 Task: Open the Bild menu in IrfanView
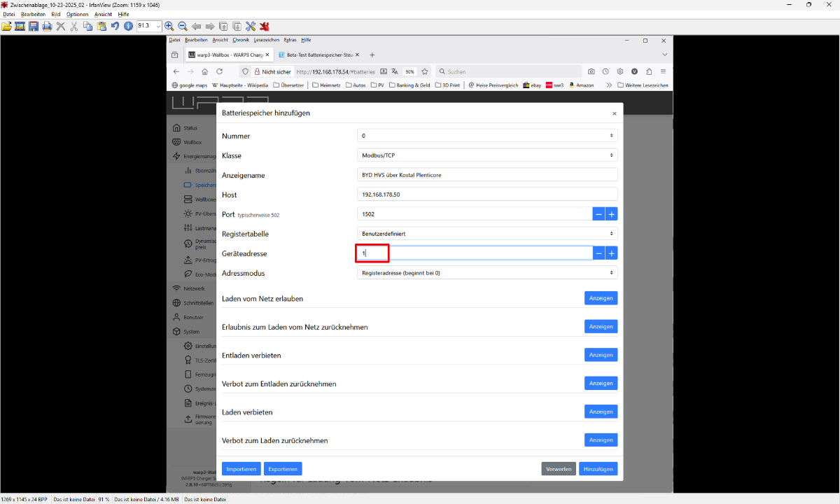(56, 14)
